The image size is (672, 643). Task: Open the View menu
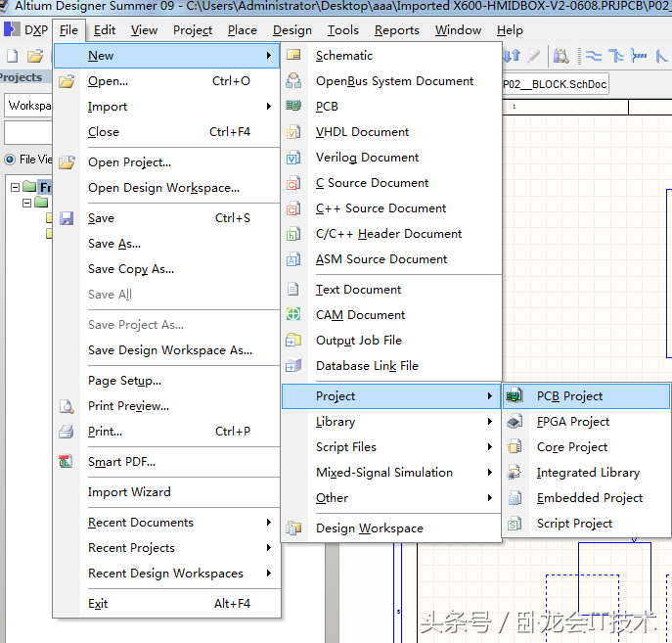point(144,30)
